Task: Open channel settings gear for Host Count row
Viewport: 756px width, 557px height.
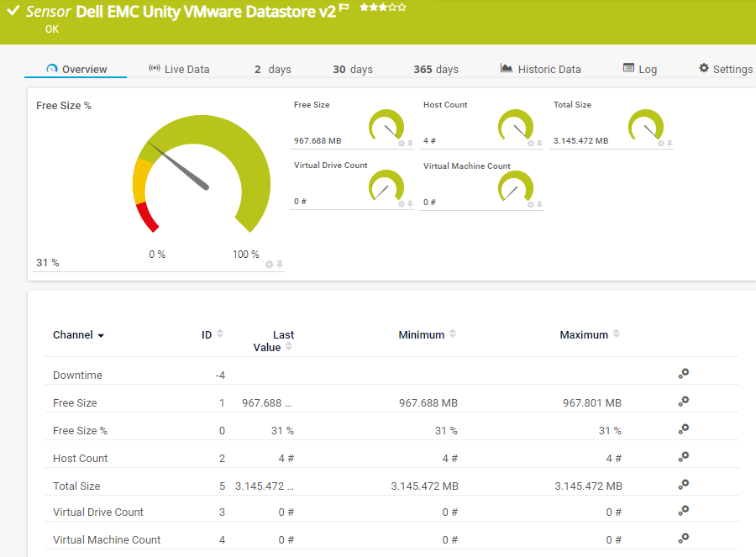Action: [684, 456]
